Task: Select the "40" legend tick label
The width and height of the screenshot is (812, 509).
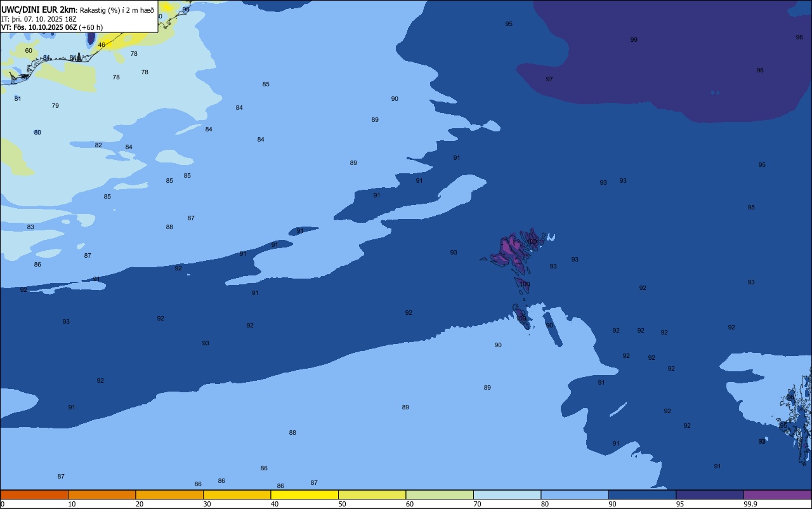Action: pyautogui.click(x=275, y=504)
